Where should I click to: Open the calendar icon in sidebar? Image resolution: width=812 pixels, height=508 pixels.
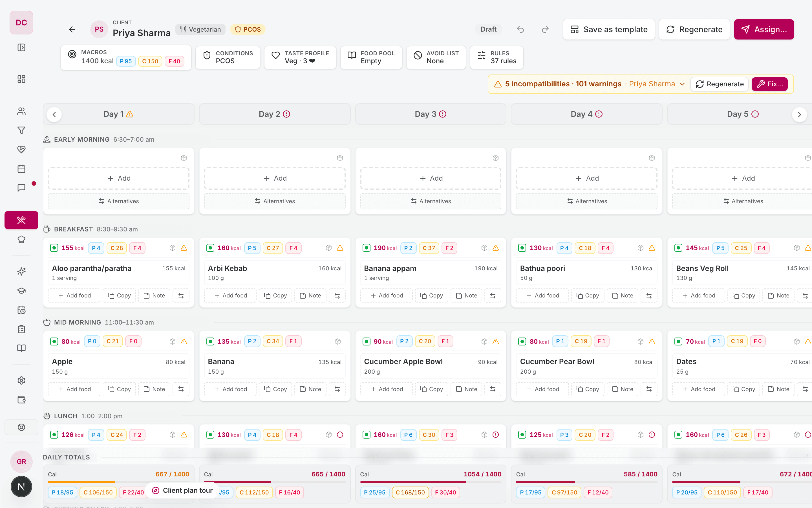[x=21, y=169]
